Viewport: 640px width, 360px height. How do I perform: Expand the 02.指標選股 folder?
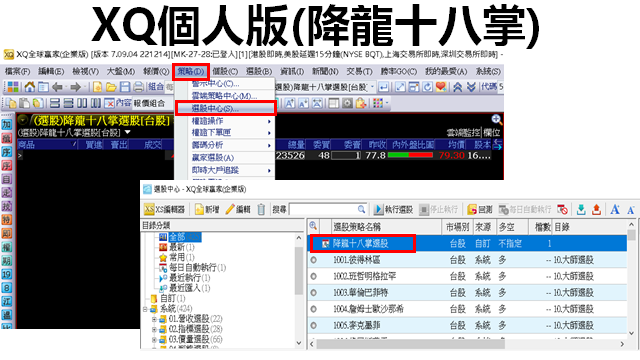coord(154,329)
